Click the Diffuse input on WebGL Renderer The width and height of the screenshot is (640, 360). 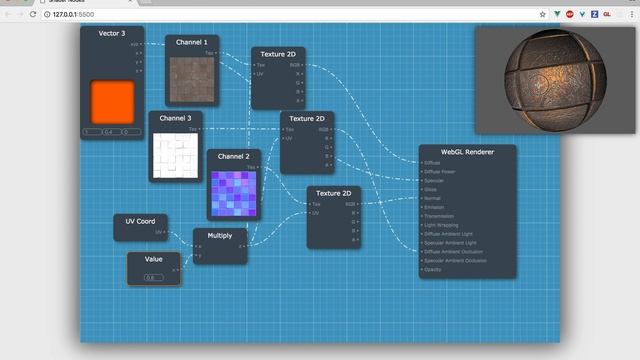click(422, 162)
